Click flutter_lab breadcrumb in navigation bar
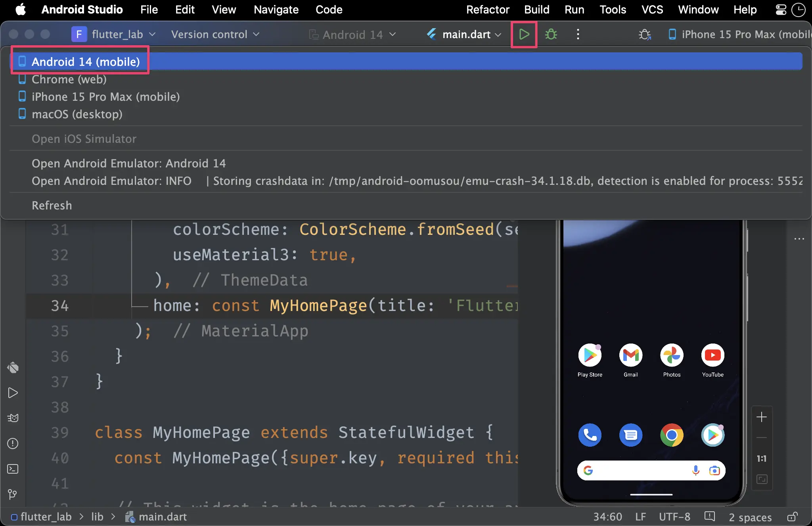This screenshot has height=526, width=812. (x=41, y=516)
